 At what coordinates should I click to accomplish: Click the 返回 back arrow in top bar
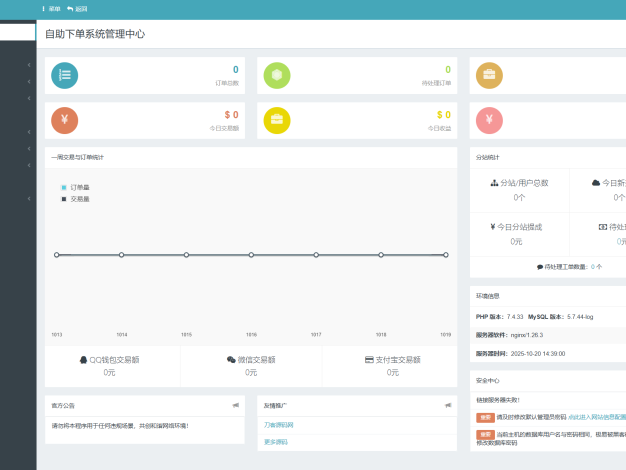point(77,9)
